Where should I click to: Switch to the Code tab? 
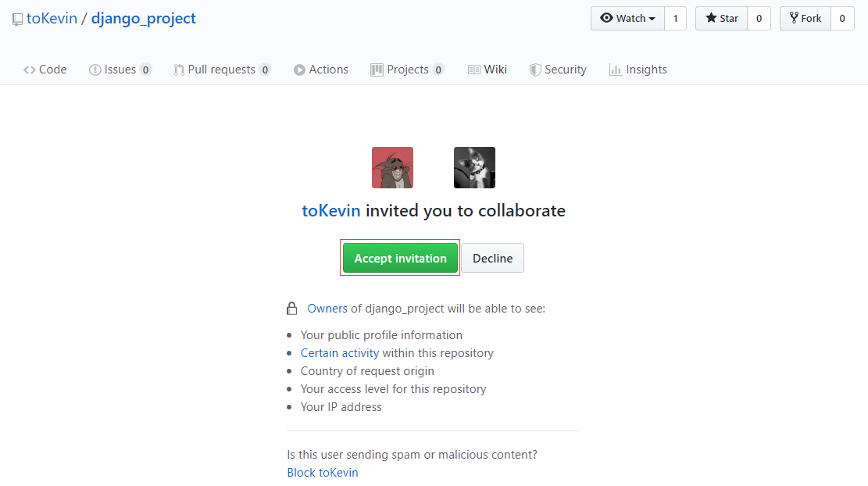tap(45, 70)
